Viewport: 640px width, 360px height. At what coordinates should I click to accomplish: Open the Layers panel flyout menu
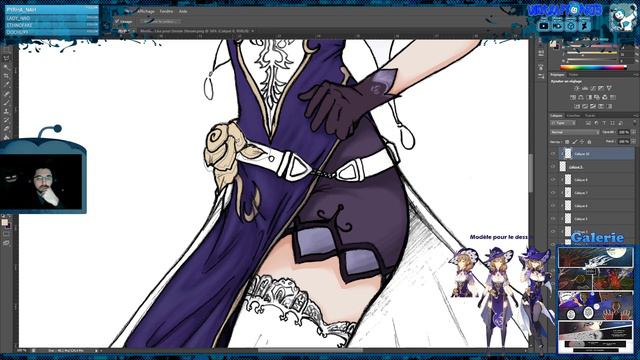click(x=636, y=116)
